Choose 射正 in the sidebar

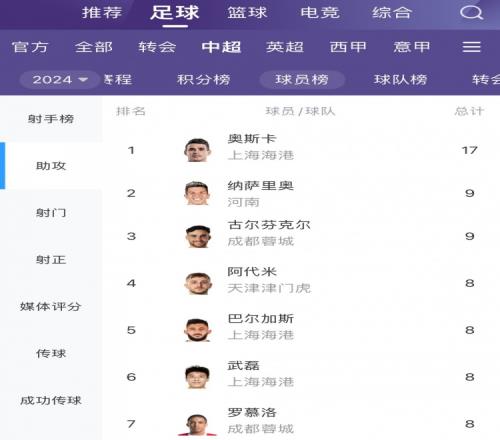click(x=51, y=260)
